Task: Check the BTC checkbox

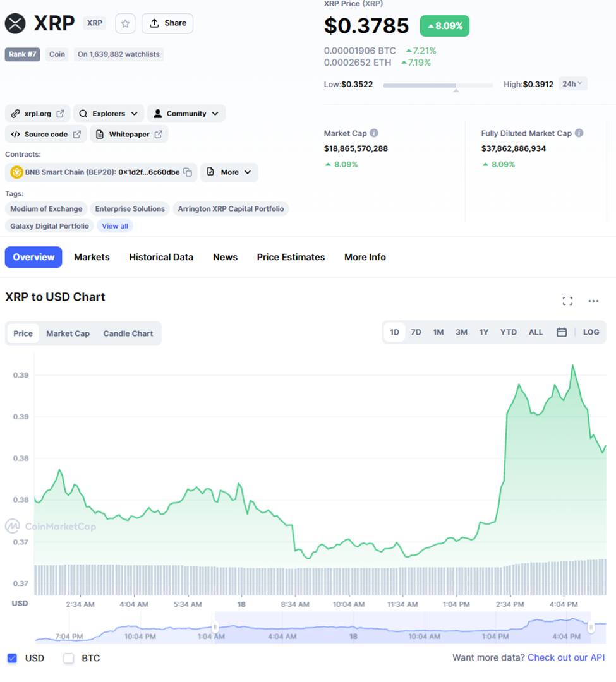Action: tap(68, 658)
